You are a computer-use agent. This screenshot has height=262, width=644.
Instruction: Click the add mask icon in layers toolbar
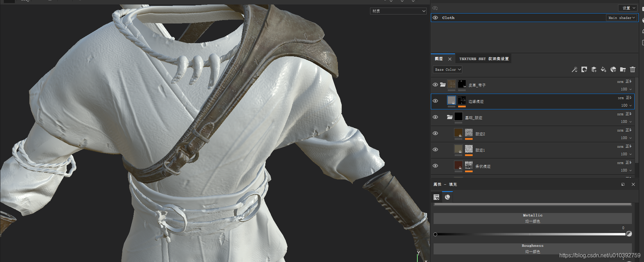tap(584, 69)
